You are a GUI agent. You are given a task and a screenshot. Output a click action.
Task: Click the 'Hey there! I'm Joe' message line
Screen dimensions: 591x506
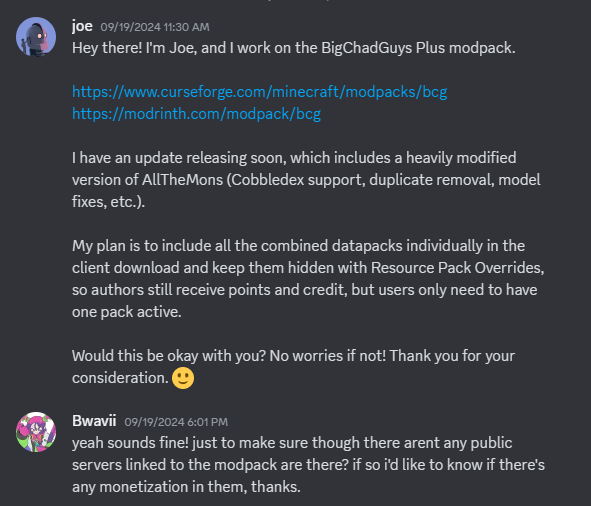(294, 48)
